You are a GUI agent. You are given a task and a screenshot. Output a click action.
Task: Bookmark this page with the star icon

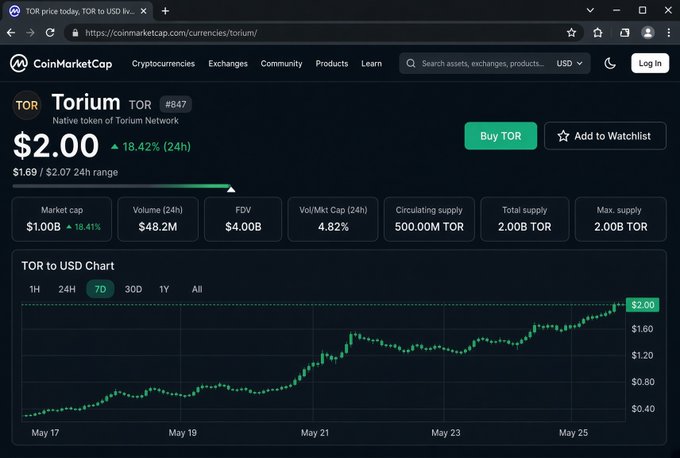coord(571,33)
